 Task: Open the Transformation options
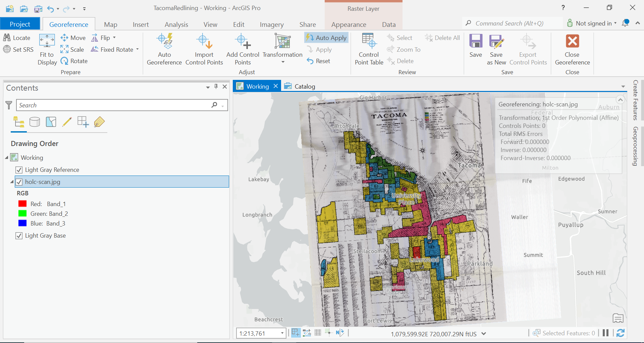pyautogui.click(x=282, y=49)
